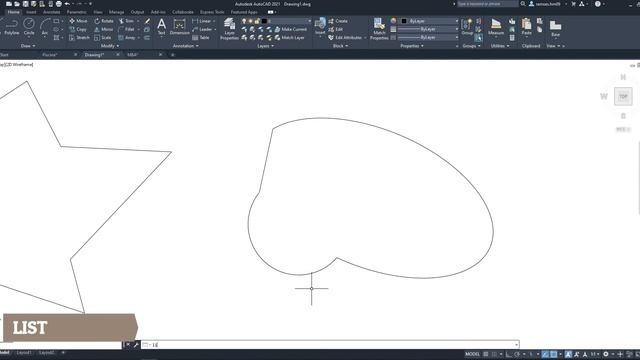Click the signed-in user account name
Screen dimensions: 640x360
(548, 4)
